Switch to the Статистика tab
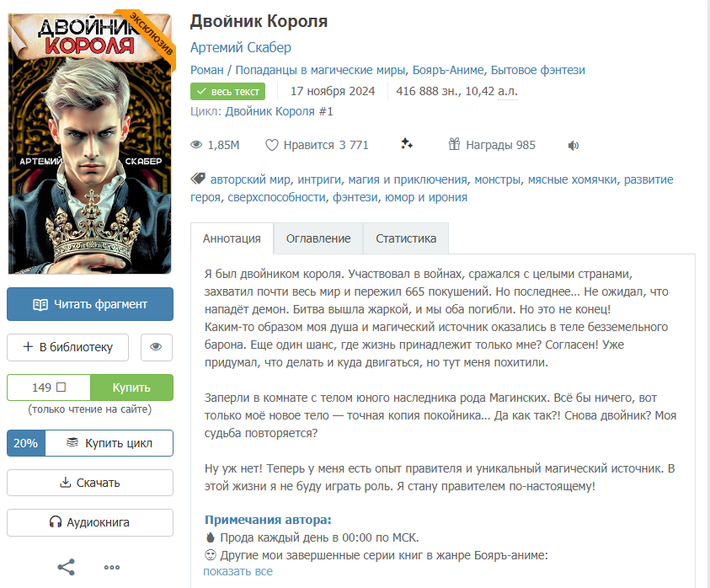The width and height of the screenshot is (710, 588). [406, 238]
